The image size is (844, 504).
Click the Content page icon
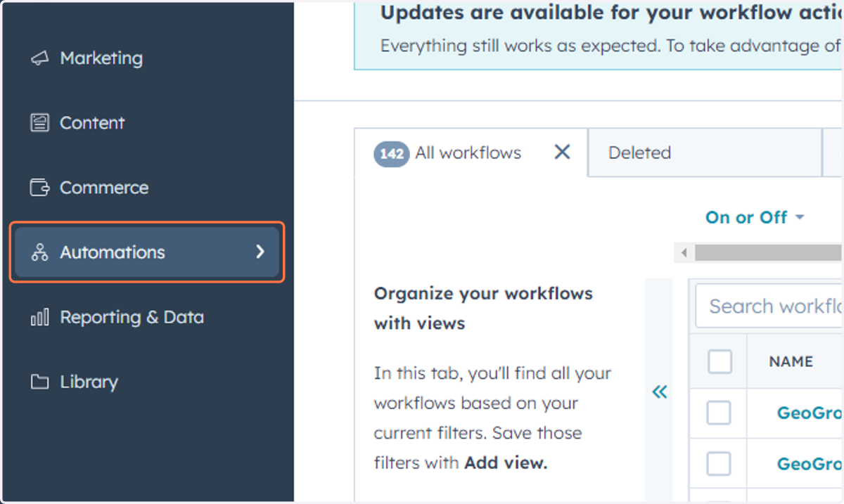[40, 123]
